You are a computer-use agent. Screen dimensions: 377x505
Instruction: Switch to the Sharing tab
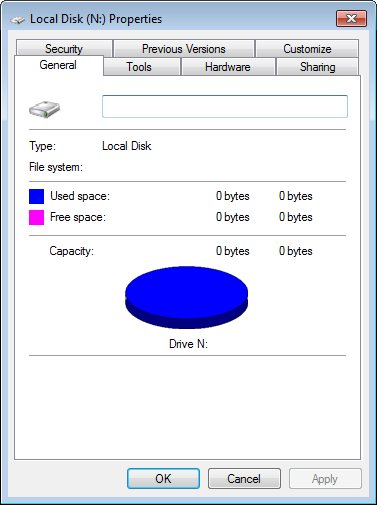point(318,67)
